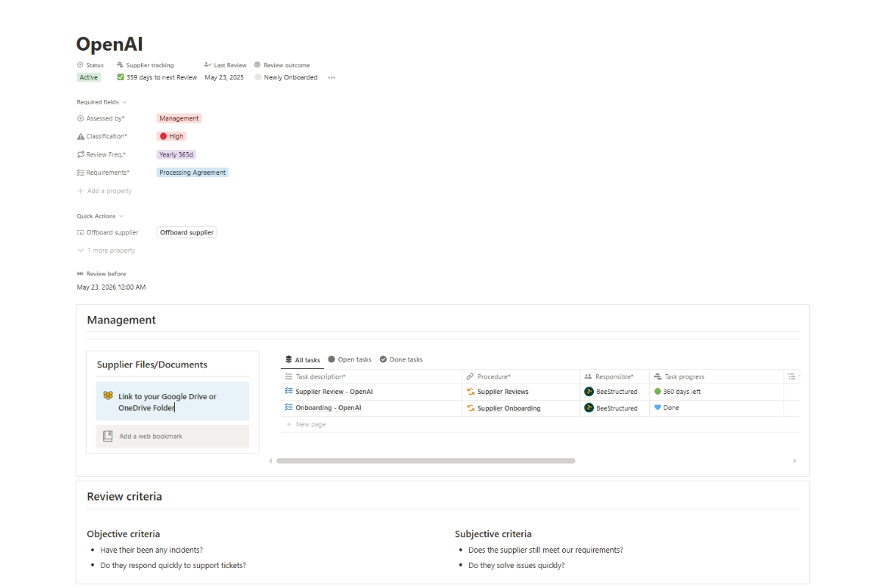Click the All tasks stack icon

289,359
